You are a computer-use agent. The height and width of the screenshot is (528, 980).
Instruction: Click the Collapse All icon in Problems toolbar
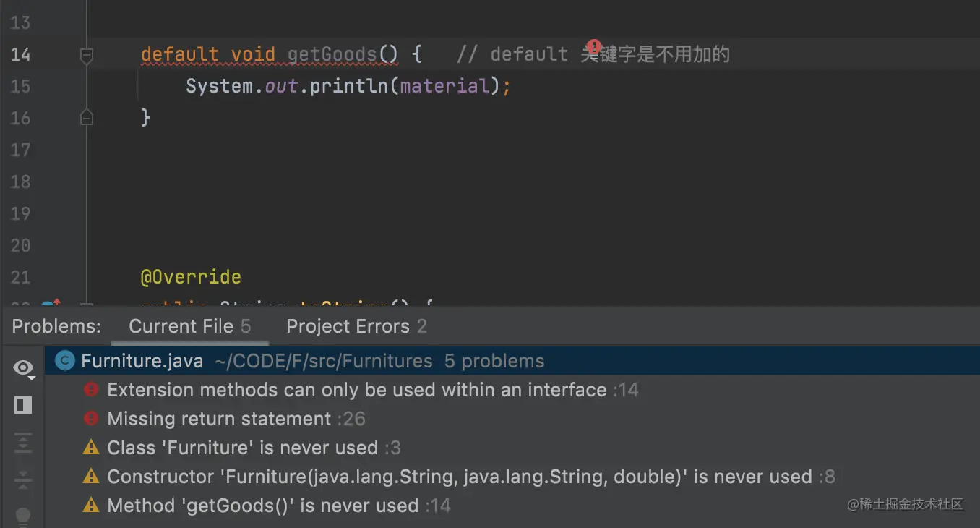(x=23, y=479)
